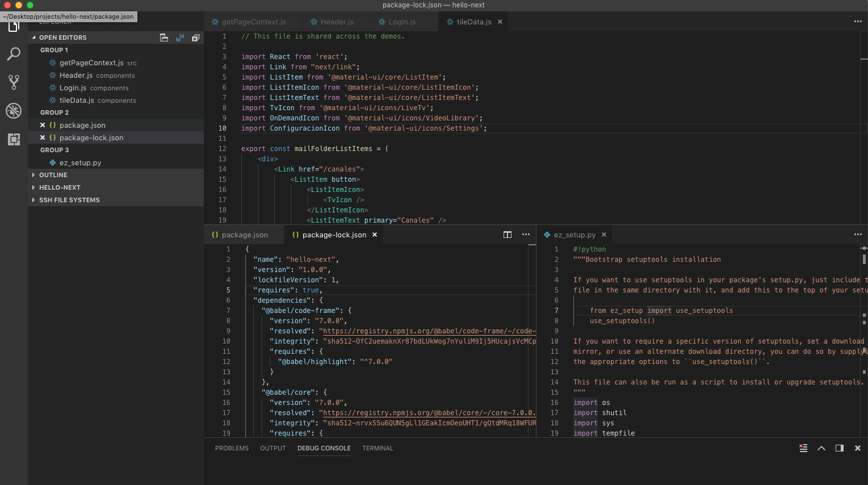Click New Untitled File icon in Open Editors
Screen dimensions: 868x485
pyautogui.click(x=164, y=37)
